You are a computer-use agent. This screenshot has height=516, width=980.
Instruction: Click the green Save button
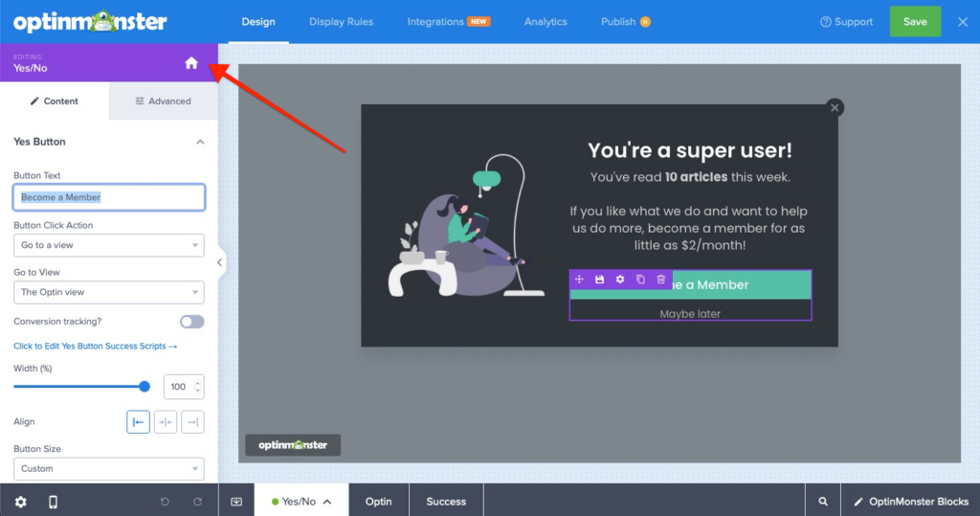915,22
